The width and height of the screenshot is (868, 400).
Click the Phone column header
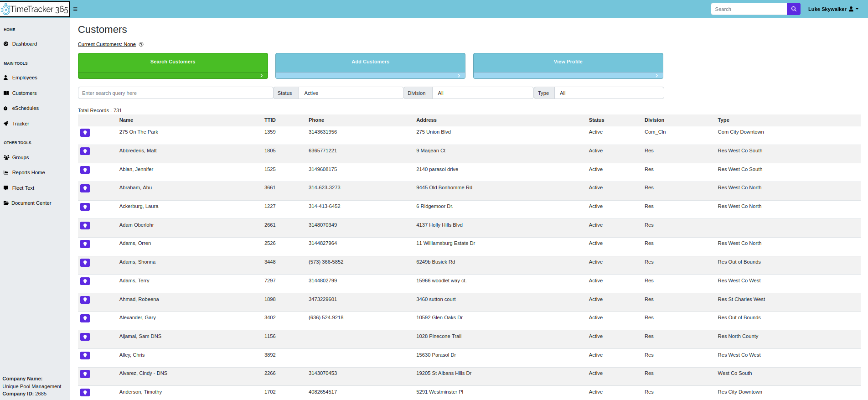click(316, 120)
